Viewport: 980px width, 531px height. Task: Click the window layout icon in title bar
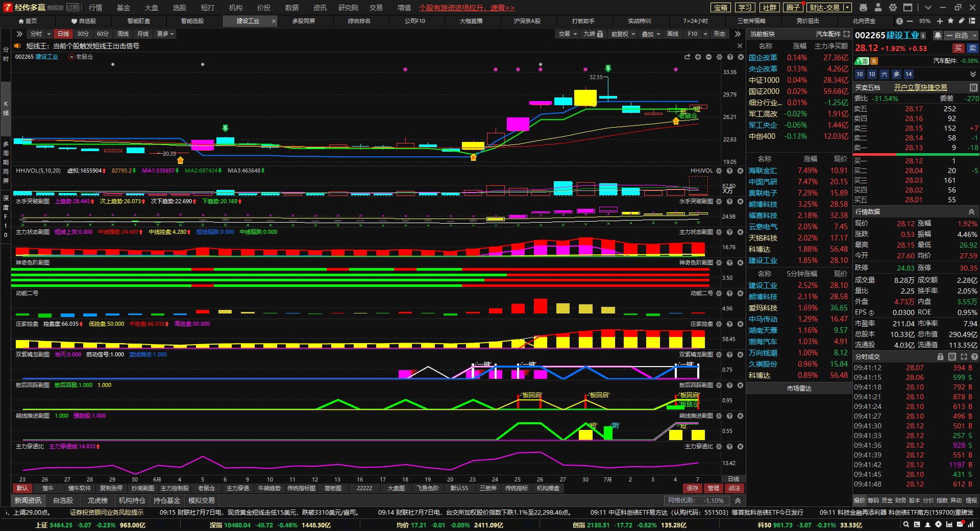[x=908, y=8]
